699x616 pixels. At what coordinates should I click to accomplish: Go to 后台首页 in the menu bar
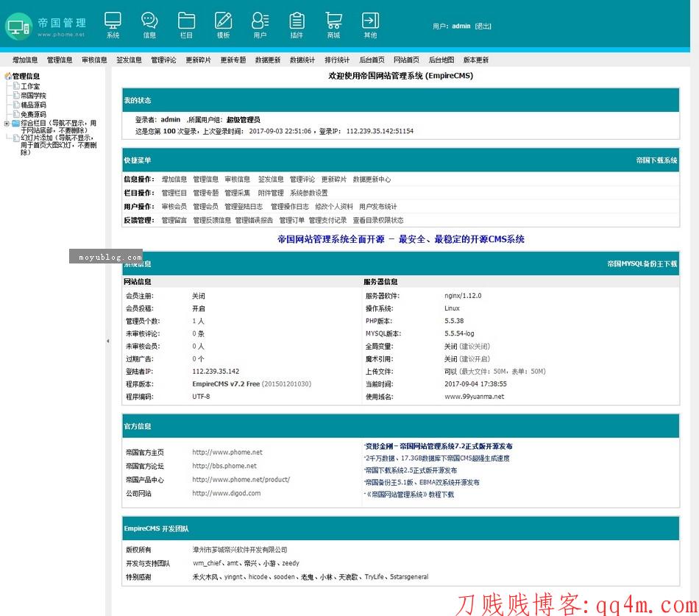pyautogui.click(x=372, y=60)
